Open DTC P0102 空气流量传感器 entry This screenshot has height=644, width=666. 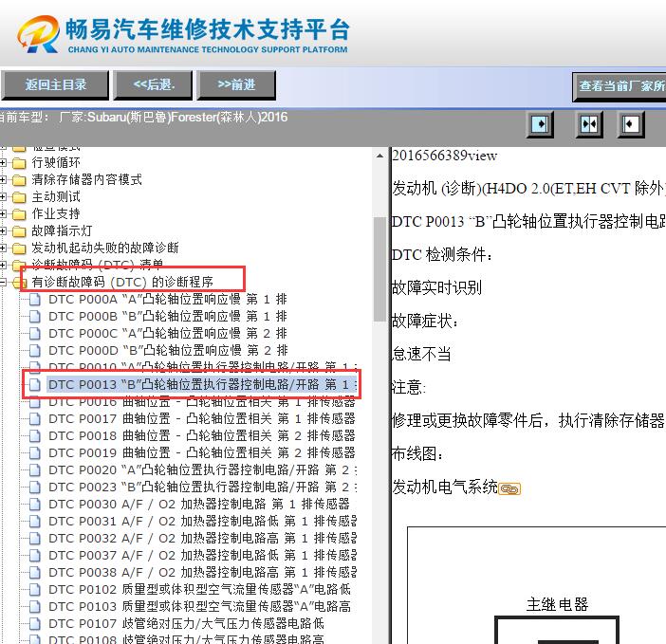[x=199, y=589]
